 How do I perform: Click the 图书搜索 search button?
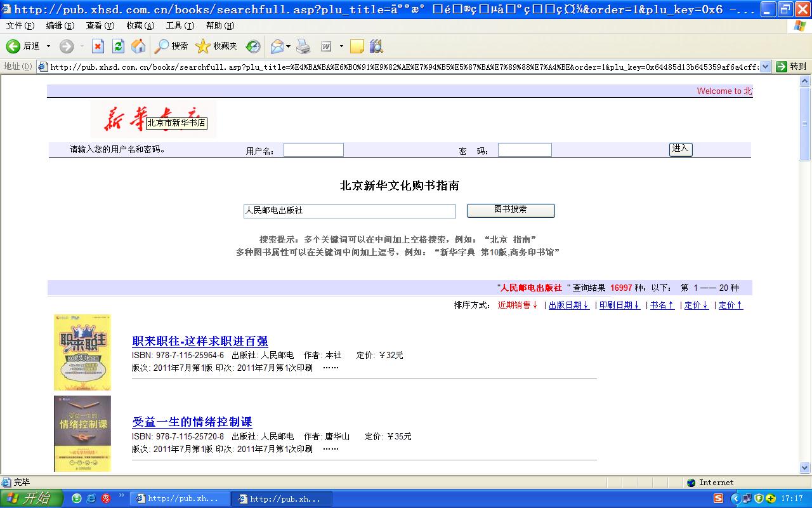click(x=511, y=210)
